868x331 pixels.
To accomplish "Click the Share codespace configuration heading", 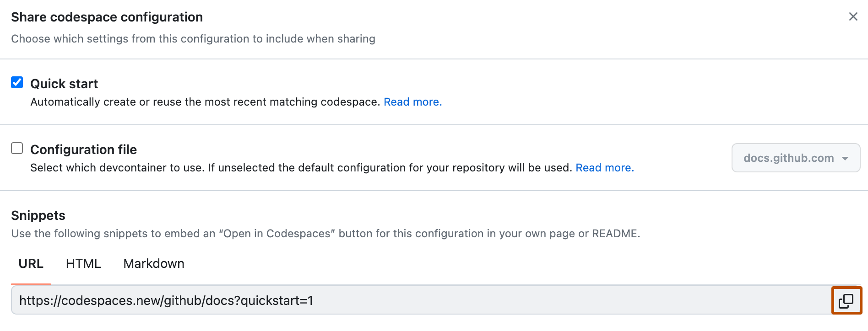I will [x=108, y=16].
